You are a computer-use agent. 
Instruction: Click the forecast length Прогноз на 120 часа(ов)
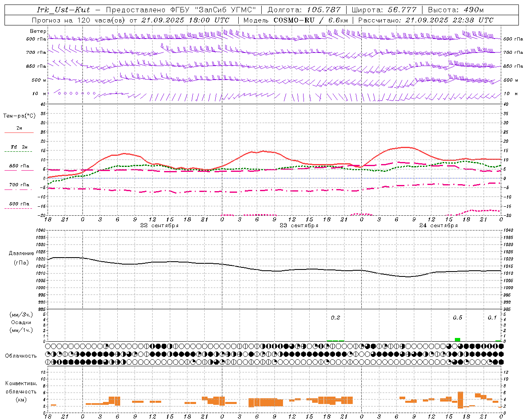pos(79,20)
